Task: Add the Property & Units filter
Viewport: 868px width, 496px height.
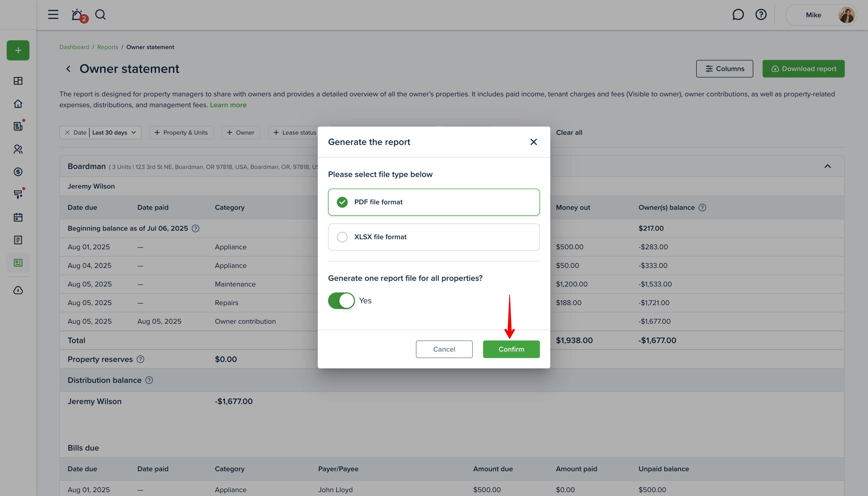Action: pos(181,133)
